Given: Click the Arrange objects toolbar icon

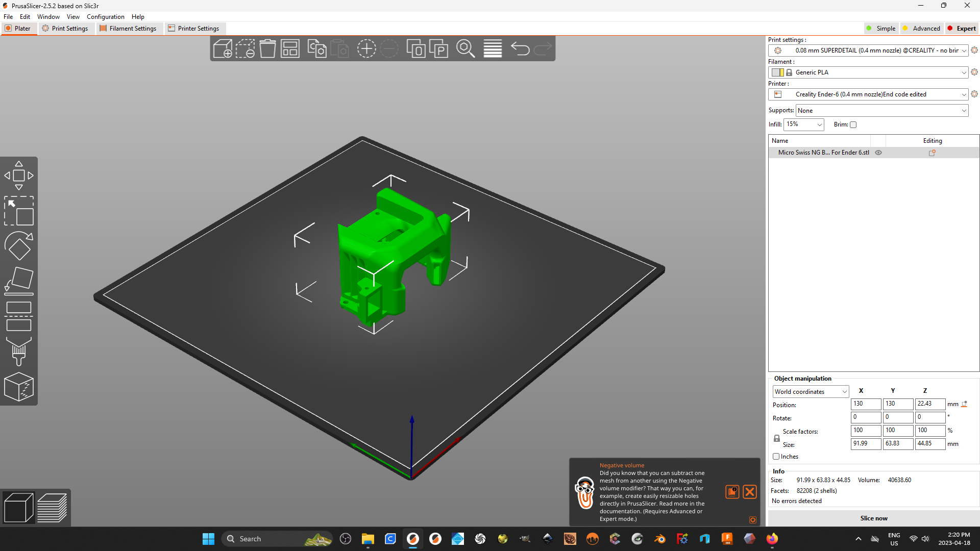Looking at the screenshot, I should point(290,49).
